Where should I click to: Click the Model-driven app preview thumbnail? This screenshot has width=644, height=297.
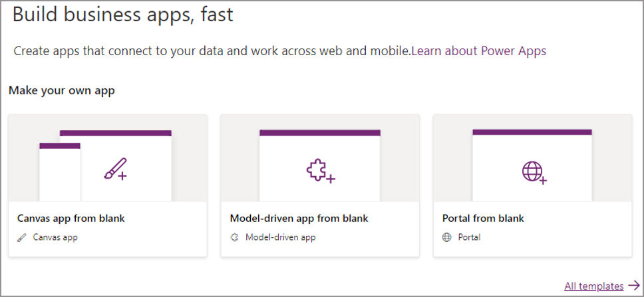point(320,158)
